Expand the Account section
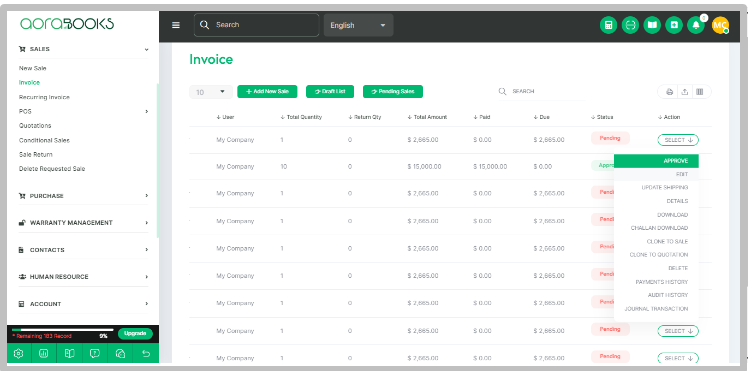The width and height of the screenshot is (748, 371). point(146,304)
